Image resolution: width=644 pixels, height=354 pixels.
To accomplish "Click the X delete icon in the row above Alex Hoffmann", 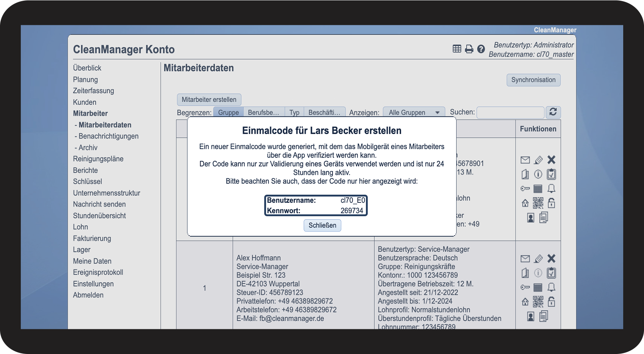I will coord(551,160).
